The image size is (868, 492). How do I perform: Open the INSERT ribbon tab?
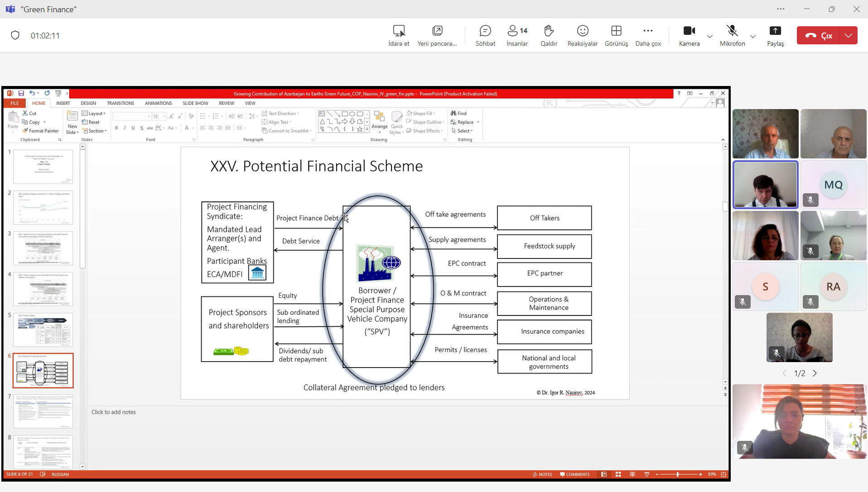point(63,103)
